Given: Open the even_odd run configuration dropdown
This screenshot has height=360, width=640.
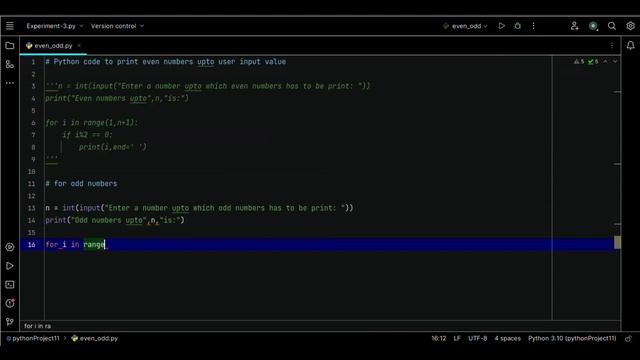Looking at the screenshot, I should [465, 26].
